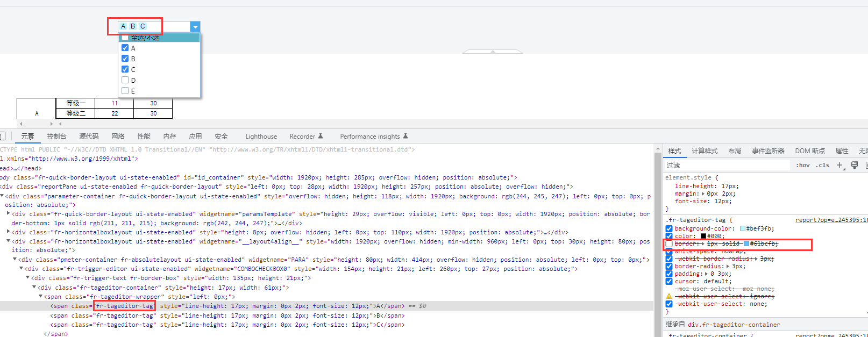
Task: Open the 网络 (Network) tab
Action: 118,137
